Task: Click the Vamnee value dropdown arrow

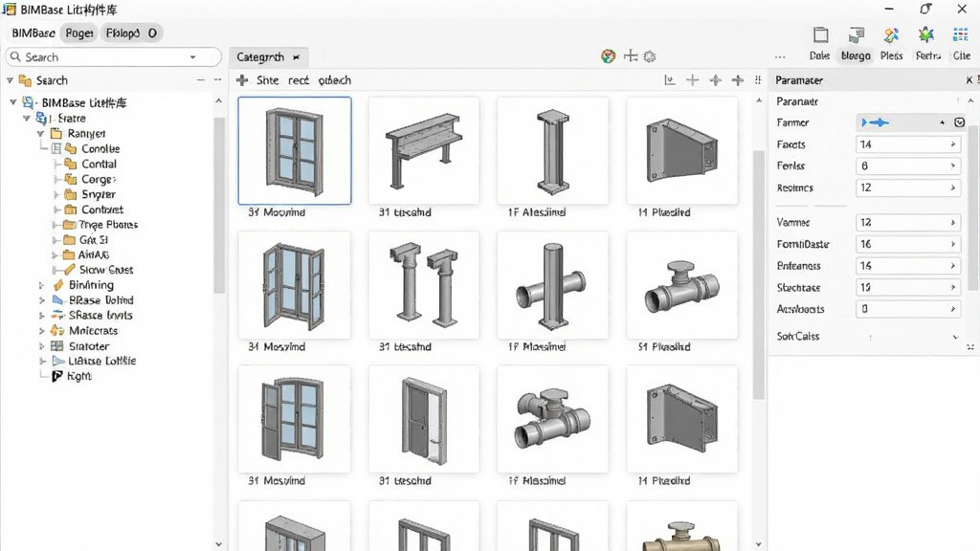Action: [952, 222]
